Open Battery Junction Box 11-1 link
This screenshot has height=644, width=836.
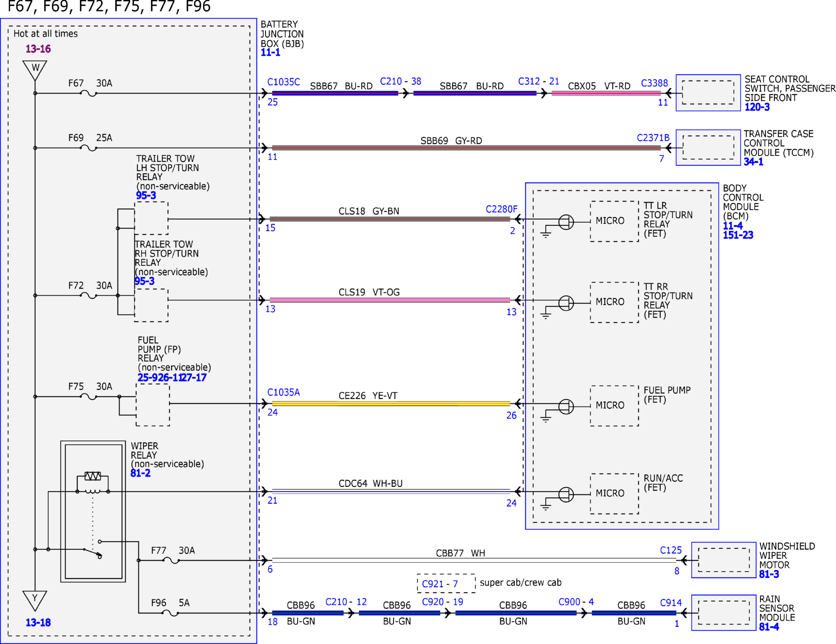270,53
